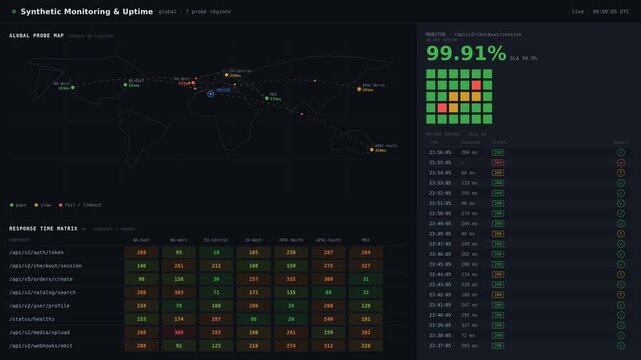Click the red fail icon for the 23:55:05 check
The width and height of the screenshot is (641, 360).
point(621,163)
